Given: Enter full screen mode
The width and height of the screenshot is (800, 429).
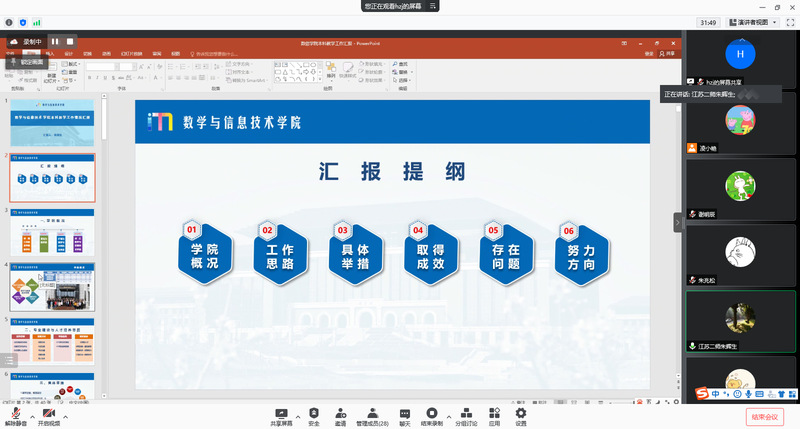Looking at the screenshot, I should tap(788, 21).
